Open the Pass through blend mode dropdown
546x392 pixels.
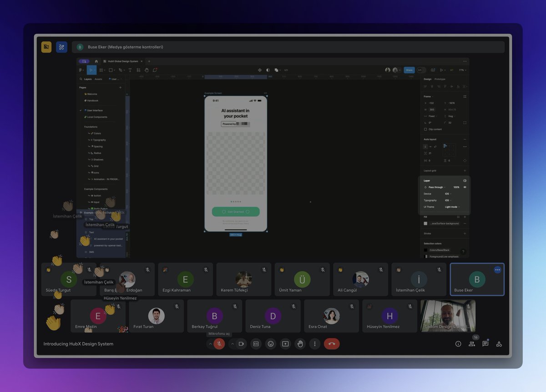[x=437, y=187]
